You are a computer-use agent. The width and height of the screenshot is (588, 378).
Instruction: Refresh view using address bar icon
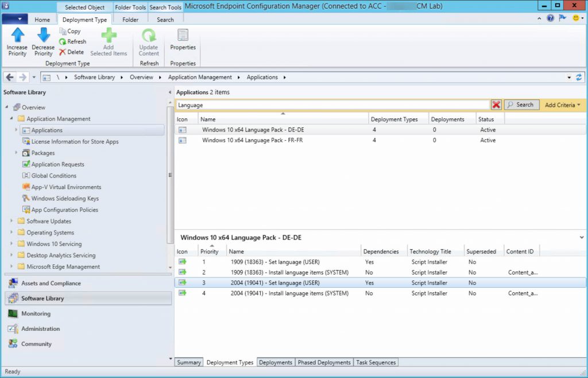tap(579, 77)
